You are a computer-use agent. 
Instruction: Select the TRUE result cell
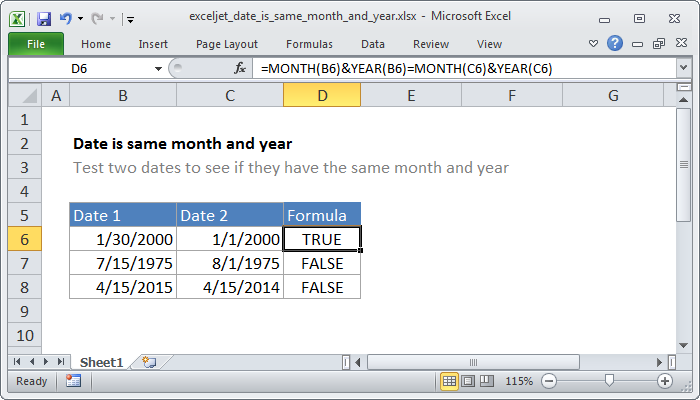(x=322, y=239)
